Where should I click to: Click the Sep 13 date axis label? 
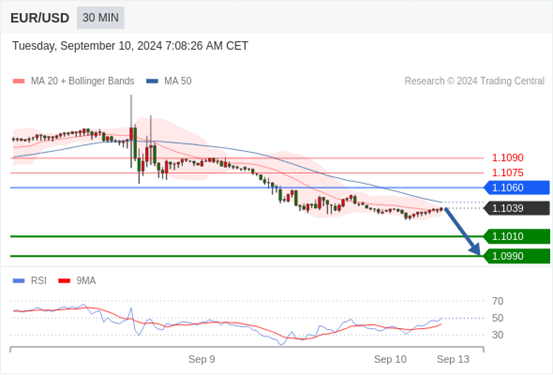[453, 359]
